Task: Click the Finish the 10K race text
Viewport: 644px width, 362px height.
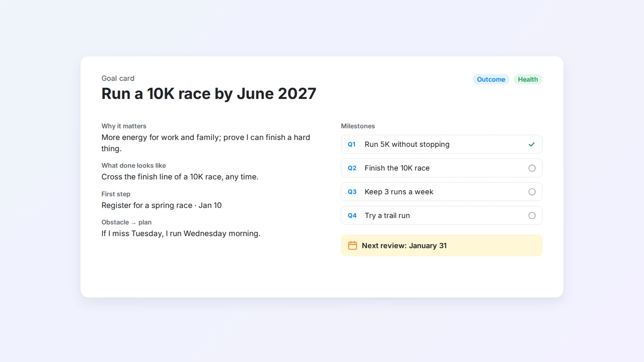Action: tap(397, 168)
